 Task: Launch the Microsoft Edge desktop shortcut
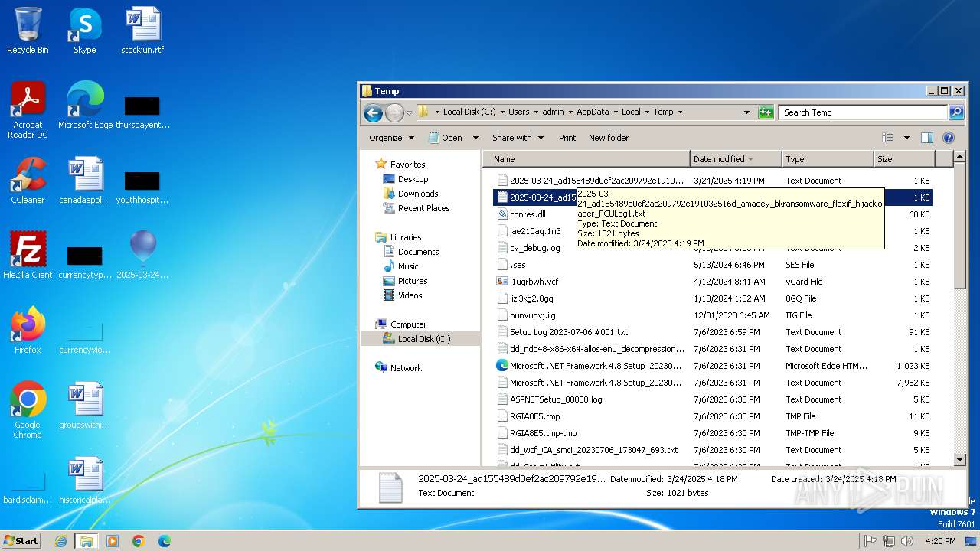85,106
